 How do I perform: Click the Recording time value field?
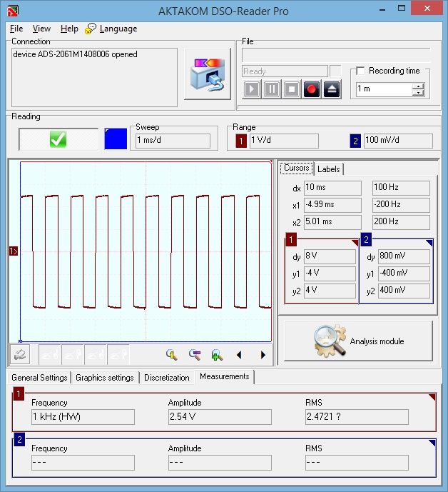pyautogui.click(x=385, y=89)
